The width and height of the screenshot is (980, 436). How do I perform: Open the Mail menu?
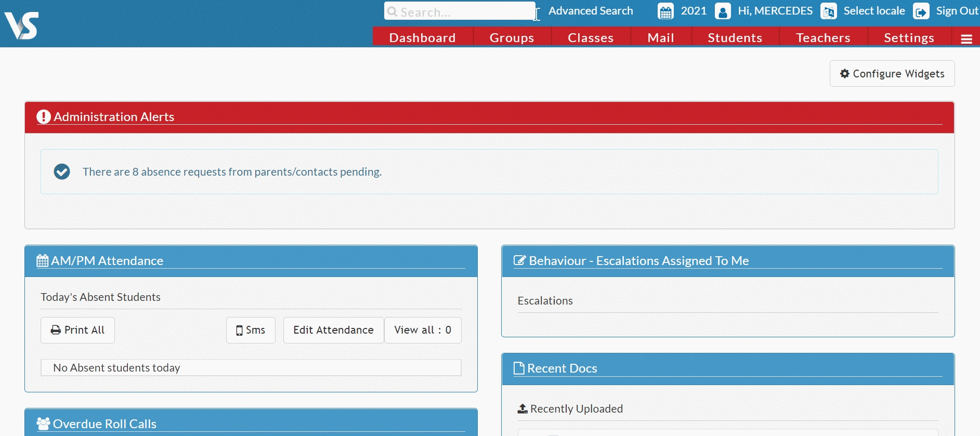click(x=661, y=38)
